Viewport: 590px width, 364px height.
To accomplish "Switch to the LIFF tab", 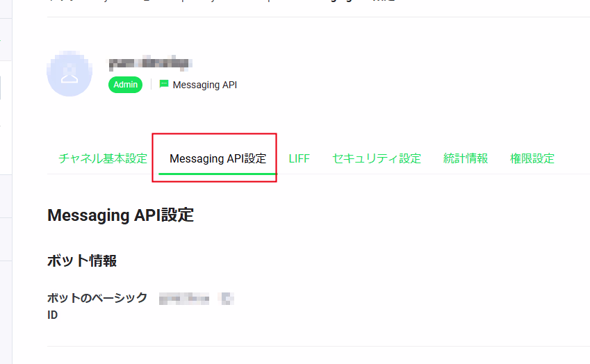I will [299, 158].
